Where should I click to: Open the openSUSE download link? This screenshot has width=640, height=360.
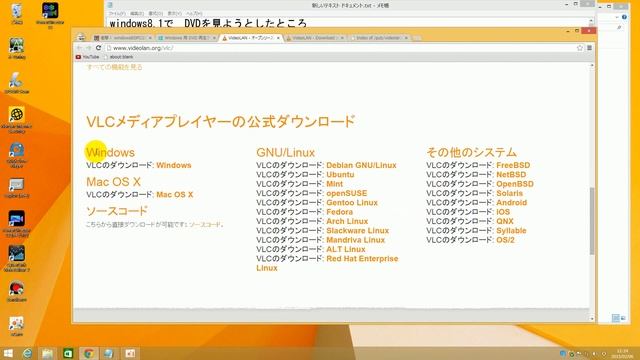coord(347,193)
